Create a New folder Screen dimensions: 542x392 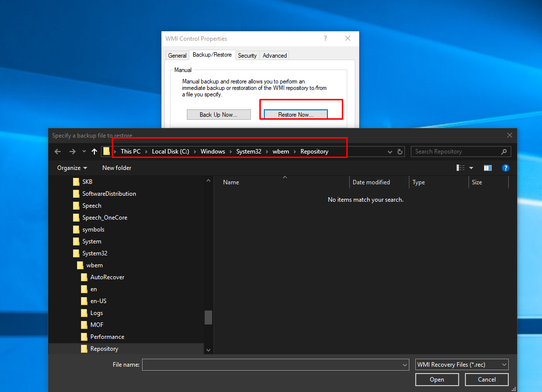tap(116, 167)
